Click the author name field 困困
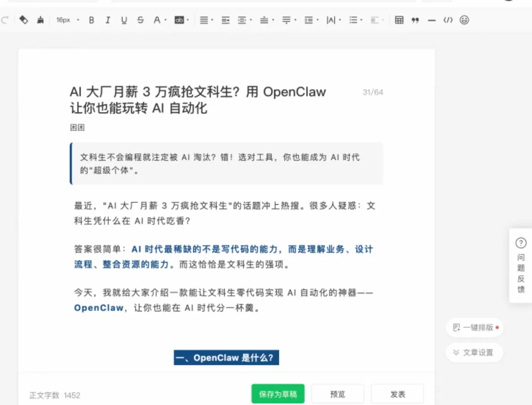The image size is (532, 405). coord(78,128)
